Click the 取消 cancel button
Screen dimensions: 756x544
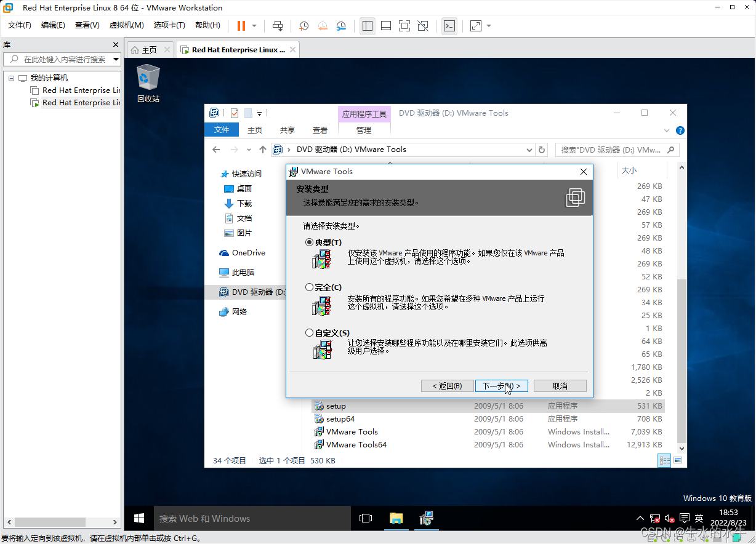(x=560, y=386)
